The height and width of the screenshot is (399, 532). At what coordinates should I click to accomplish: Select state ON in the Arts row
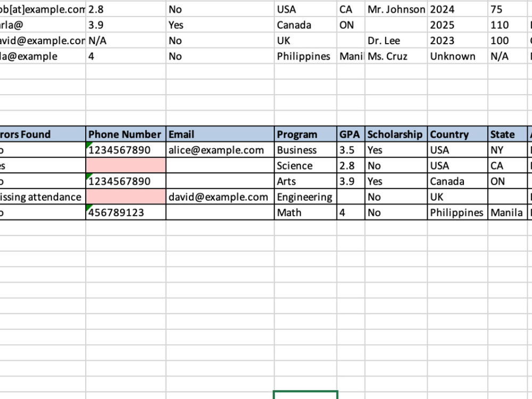508,181
